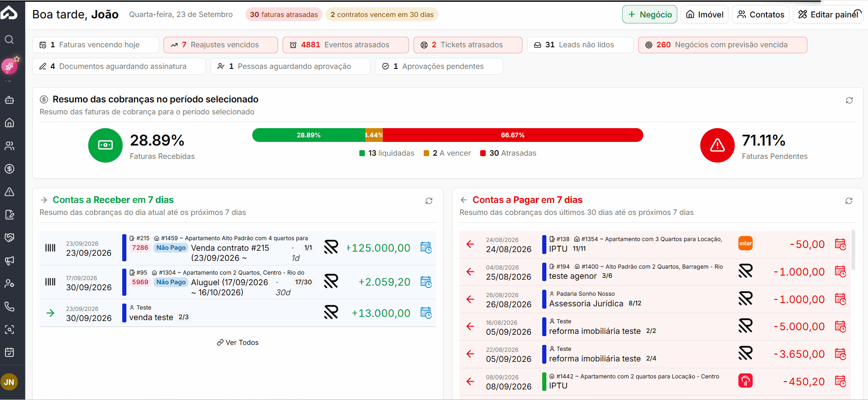Open the handshake deals icon in the sidebar
Viewport: 868px width, 400px height.
(x=9, y=237)
